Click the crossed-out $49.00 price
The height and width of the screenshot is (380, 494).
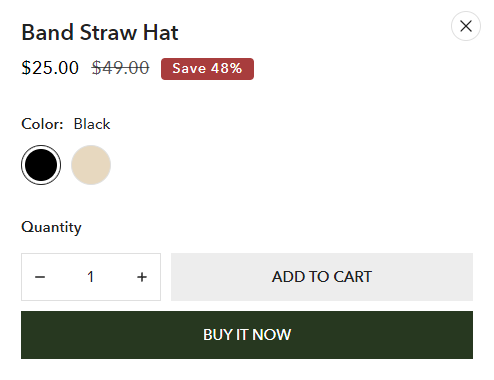point(120,68)
